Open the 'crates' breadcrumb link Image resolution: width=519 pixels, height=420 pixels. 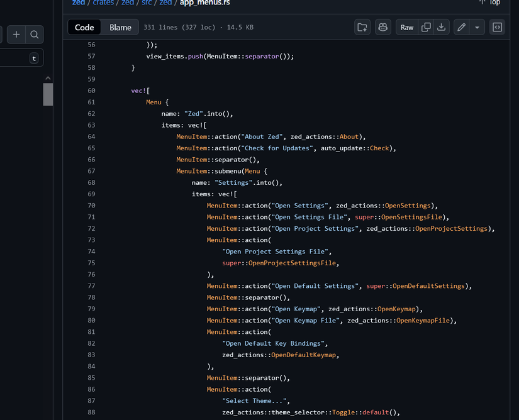(x=103, y=3)
